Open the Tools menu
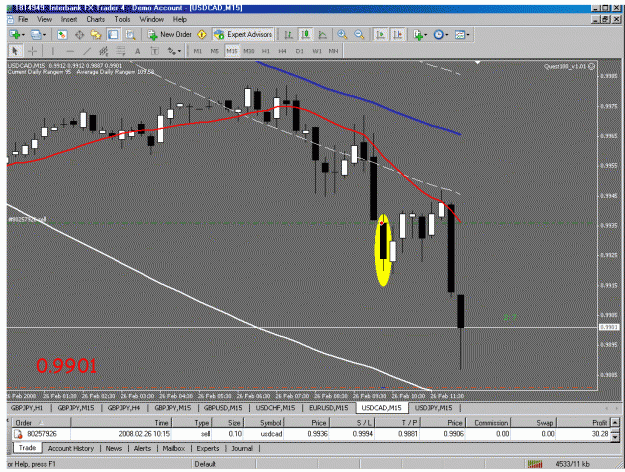 click(122, 19)
